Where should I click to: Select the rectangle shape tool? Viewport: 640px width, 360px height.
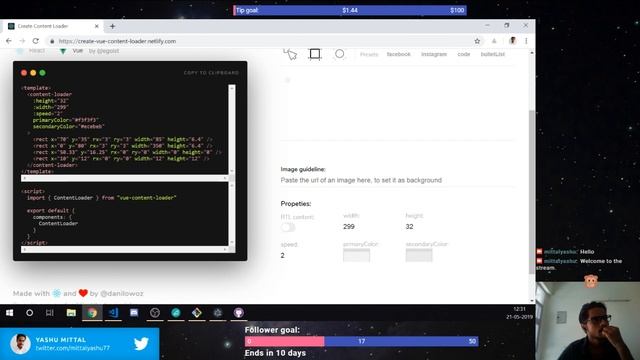315,54
